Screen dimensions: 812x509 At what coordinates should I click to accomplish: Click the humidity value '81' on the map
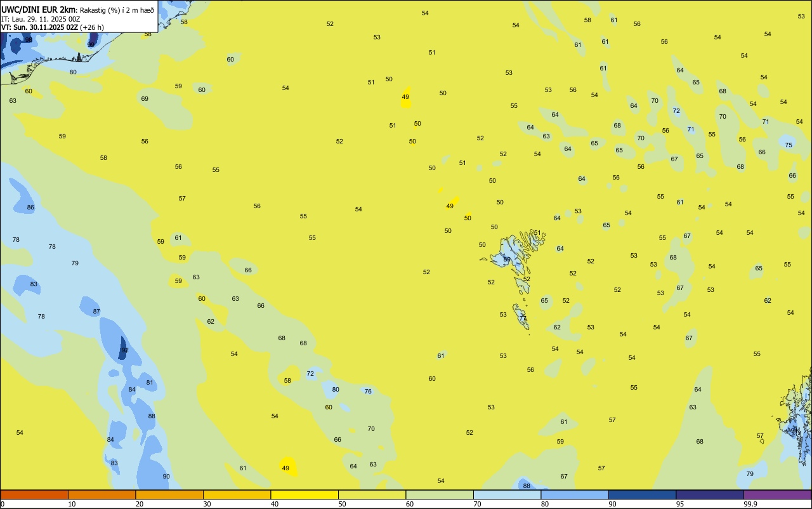coord(150,383)
